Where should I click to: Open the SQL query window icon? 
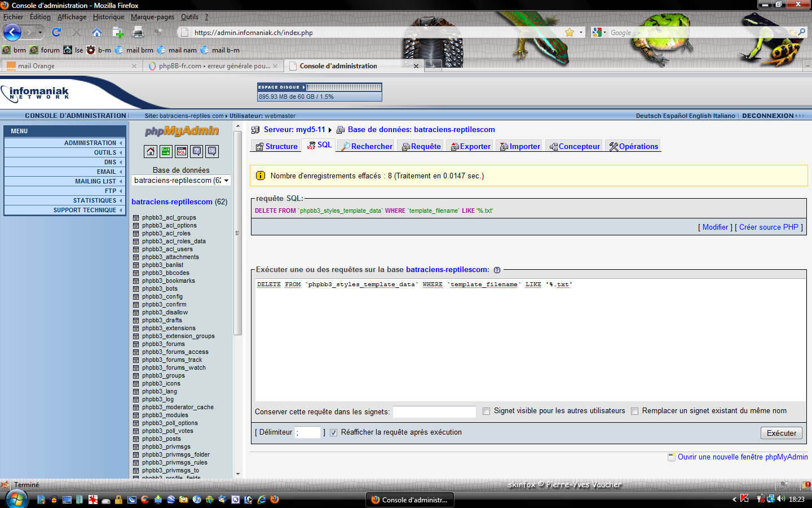point(181,151)
